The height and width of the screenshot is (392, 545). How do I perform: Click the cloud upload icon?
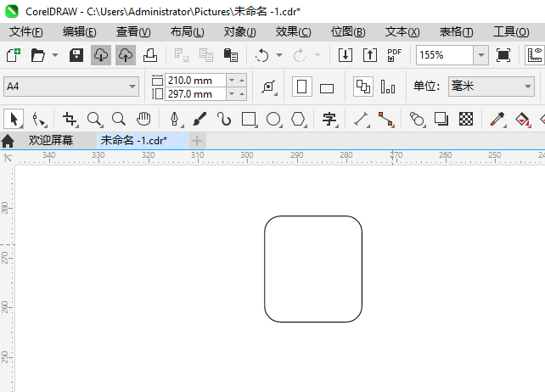click(x=126, y=55)
